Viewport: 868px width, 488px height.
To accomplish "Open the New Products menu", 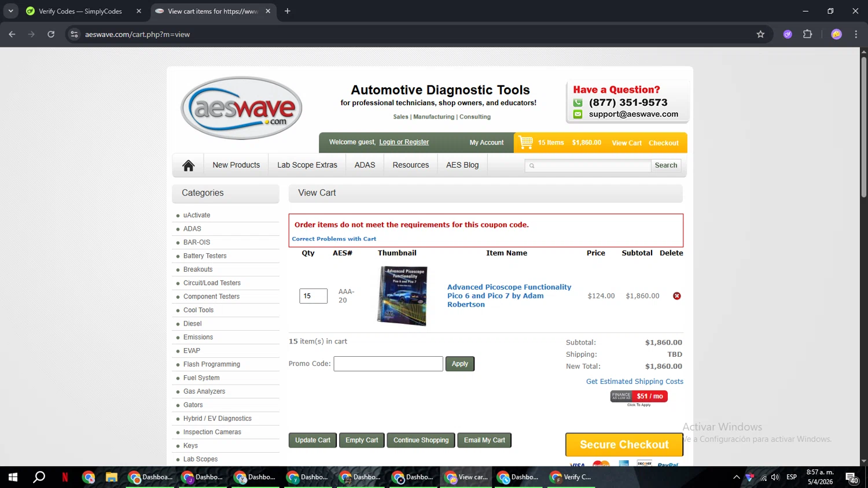I will coord(236,165).
